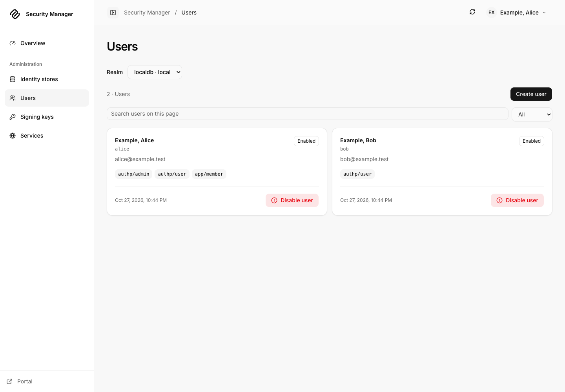Click bob@example.test email
565x392 pixels.
coord(365,159)
